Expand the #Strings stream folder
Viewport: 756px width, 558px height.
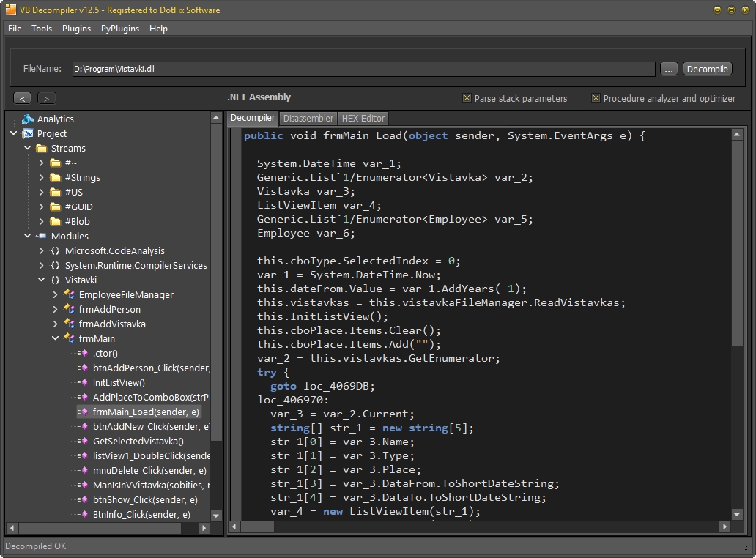click(x=42, y=177)
